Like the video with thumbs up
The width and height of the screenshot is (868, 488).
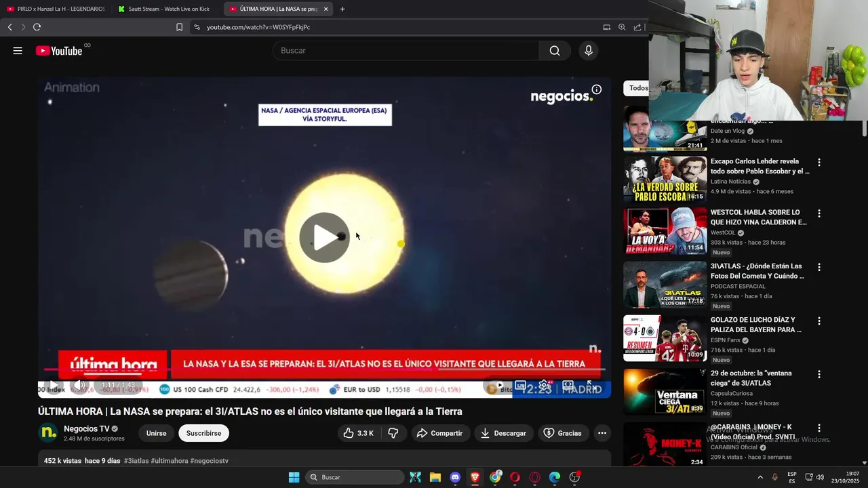tap(358, 433)
